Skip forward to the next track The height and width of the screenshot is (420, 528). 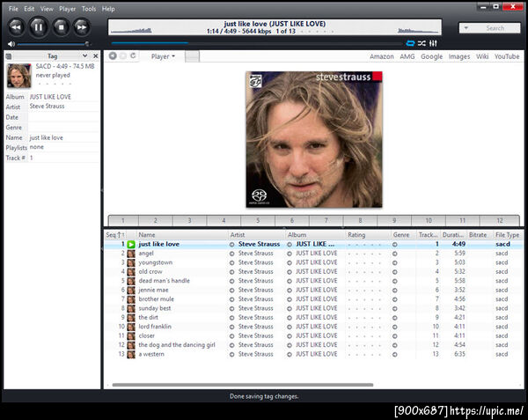click(x=82, y=27)
